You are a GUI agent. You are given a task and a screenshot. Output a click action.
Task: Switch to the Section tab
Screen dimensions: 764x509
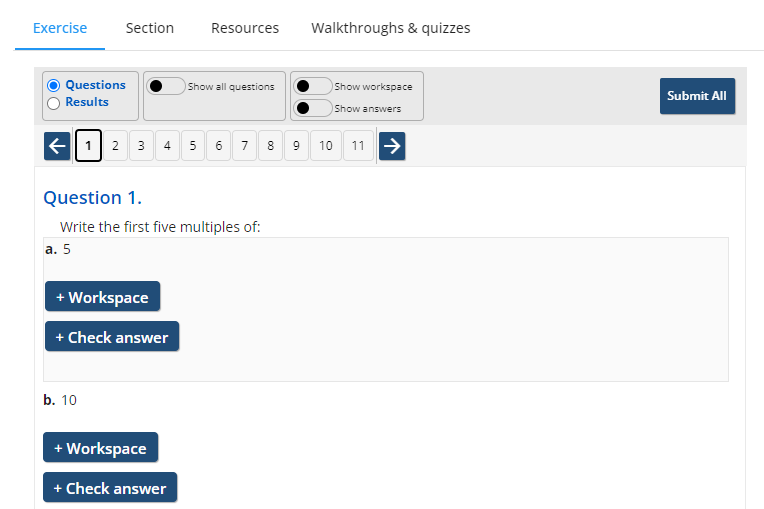(x=150, y=28)
